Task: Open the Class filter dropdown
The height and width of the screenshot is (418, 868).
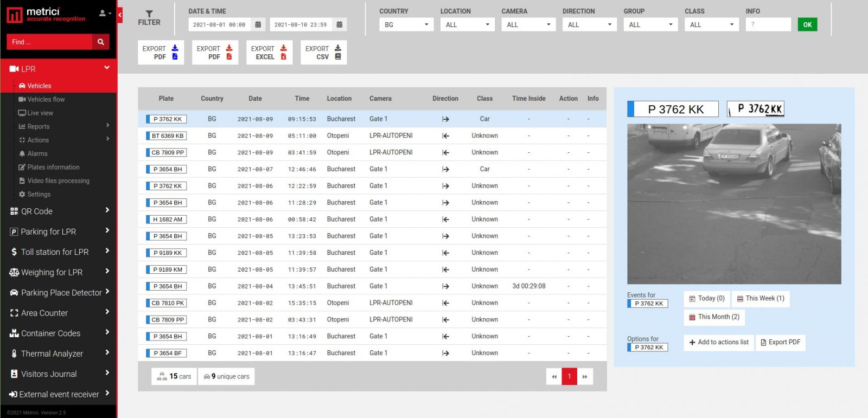Action: pos(711,24)
